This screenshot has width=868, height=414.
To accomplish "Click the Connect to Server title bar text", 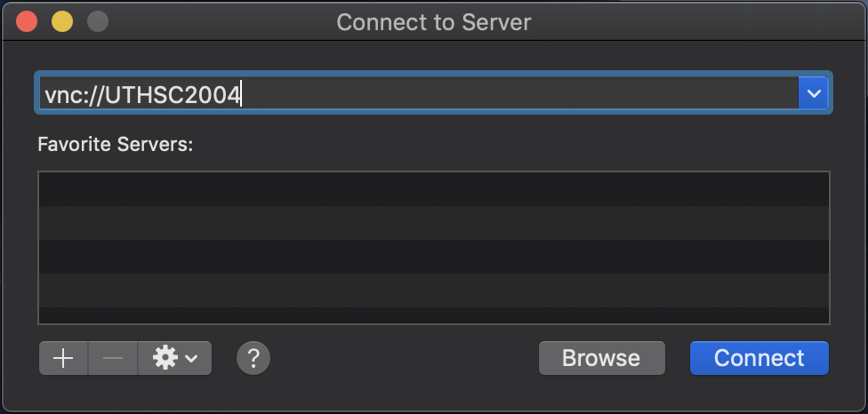I will (434, 23).
